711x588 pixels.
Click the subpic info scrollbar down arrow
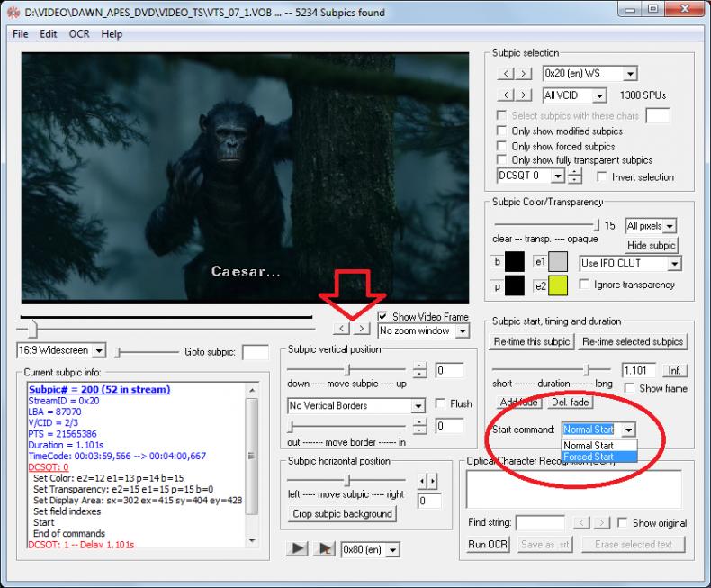(253, 540)
